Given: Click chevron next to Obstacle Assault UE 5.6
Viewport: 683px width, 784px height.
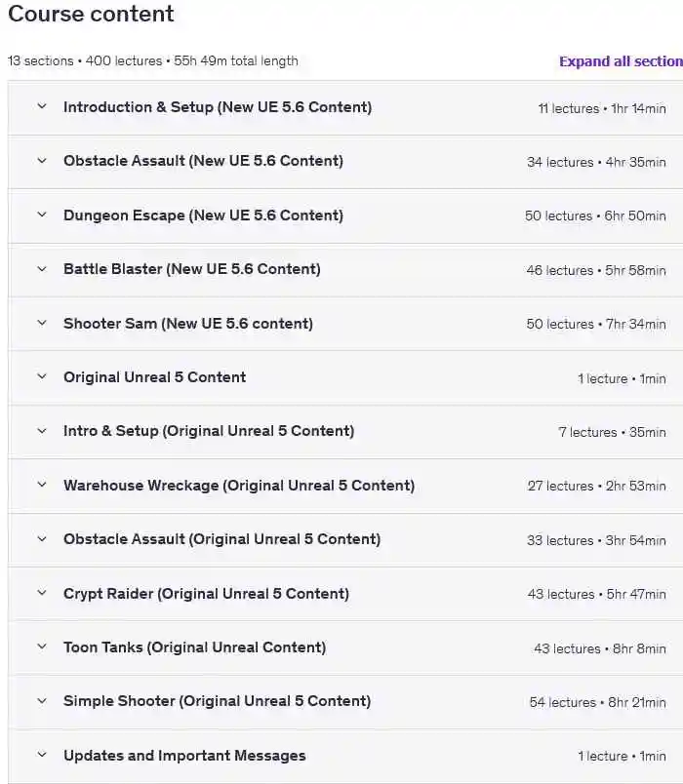Looking at the screenshot, I should point(42,161).
